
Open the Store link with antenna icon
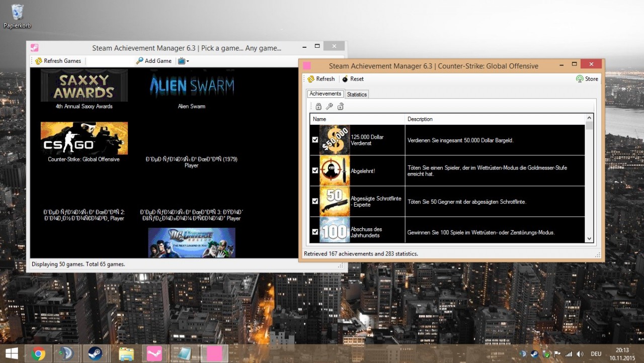[587, 79]
